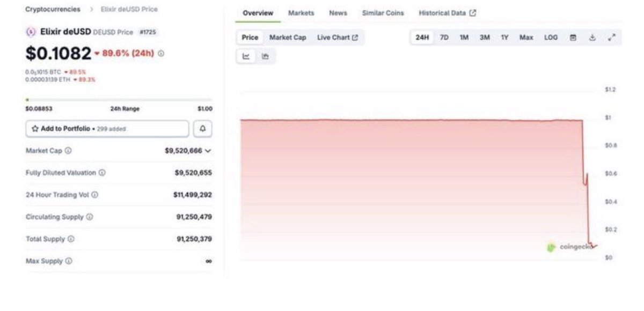Select the Max time range
This screenshot has width=644, height=311.
pyautogui.click(x=526, y=38)
